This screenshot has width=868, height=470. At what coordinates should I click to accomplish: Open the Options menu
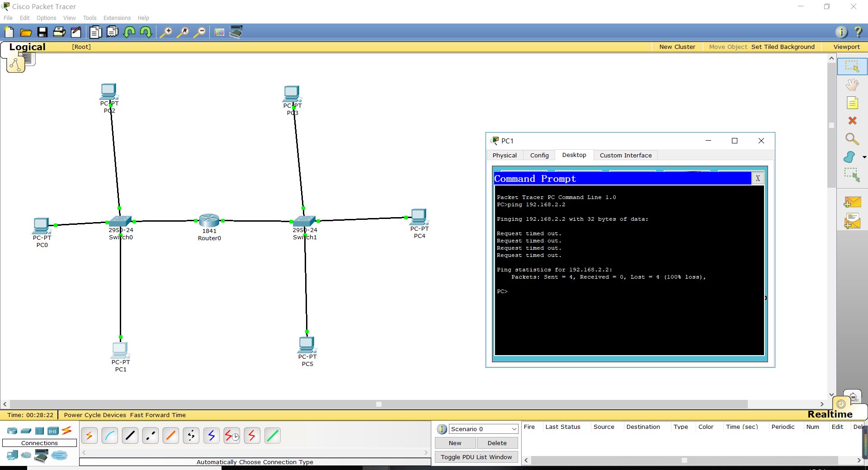click(46, 18)
